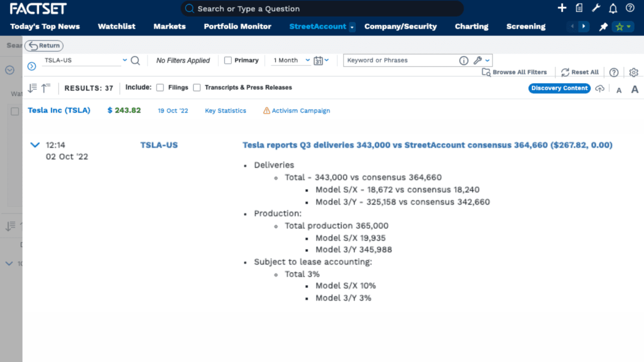Increase text size with large A

[x=634, y=89]
